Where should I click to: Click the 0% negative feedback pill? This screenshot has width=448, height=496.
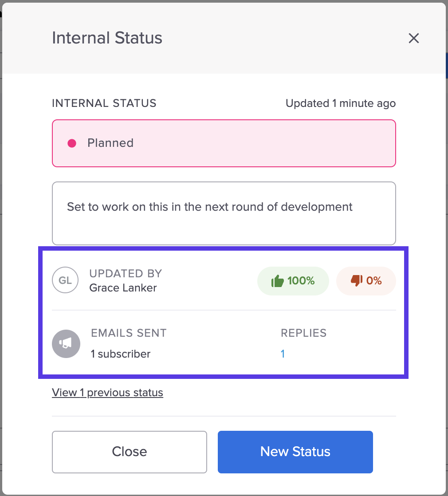click(366, 281)
